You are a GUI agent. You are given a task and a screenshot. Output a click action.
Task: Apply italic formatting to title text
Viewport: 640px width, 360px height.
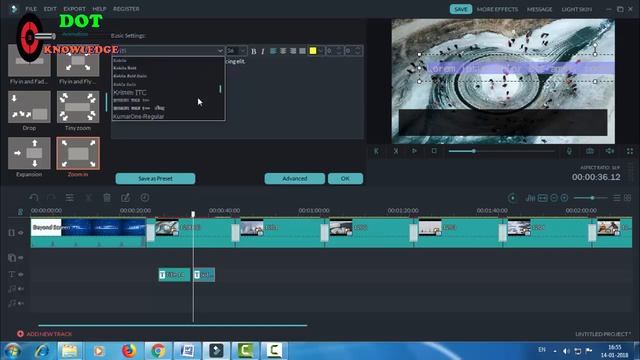click(x=262, y=51)
